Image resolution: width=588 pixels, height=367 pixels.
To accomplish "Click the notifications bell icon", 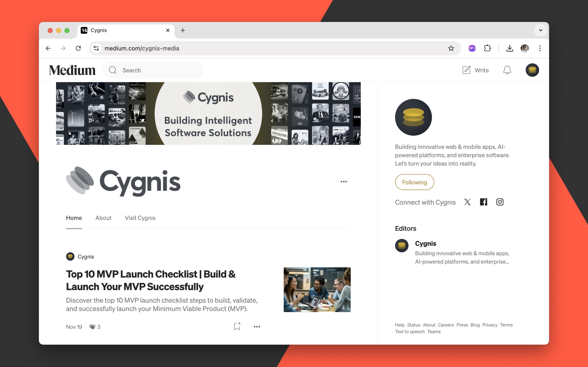I will tap(507, 70).
